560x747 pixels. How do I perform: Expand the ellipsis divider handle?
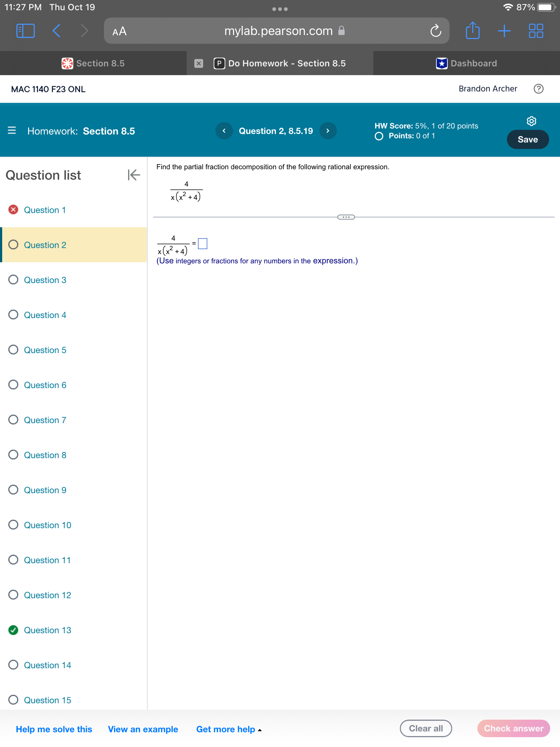coord(346,217)
